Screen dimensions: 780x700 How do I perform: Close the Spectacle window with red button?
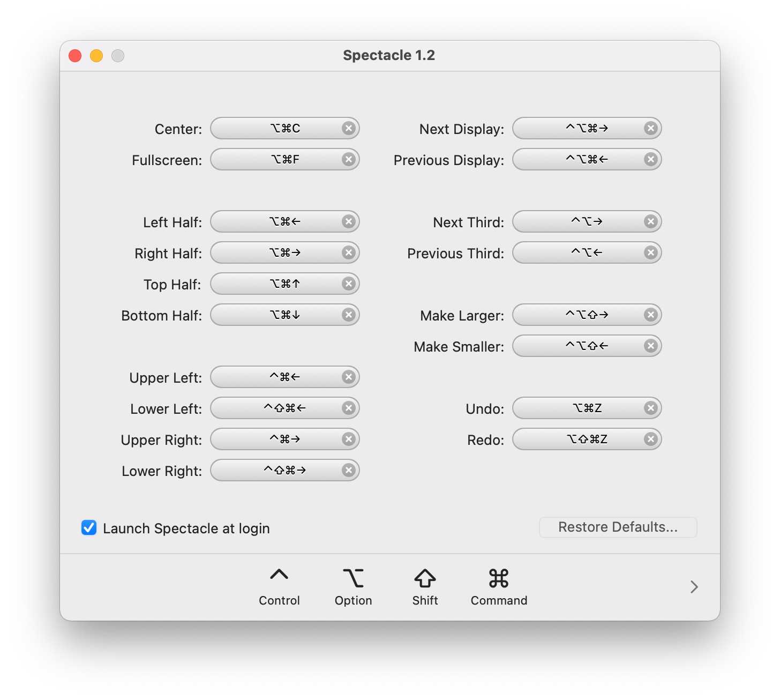(75, 56)
